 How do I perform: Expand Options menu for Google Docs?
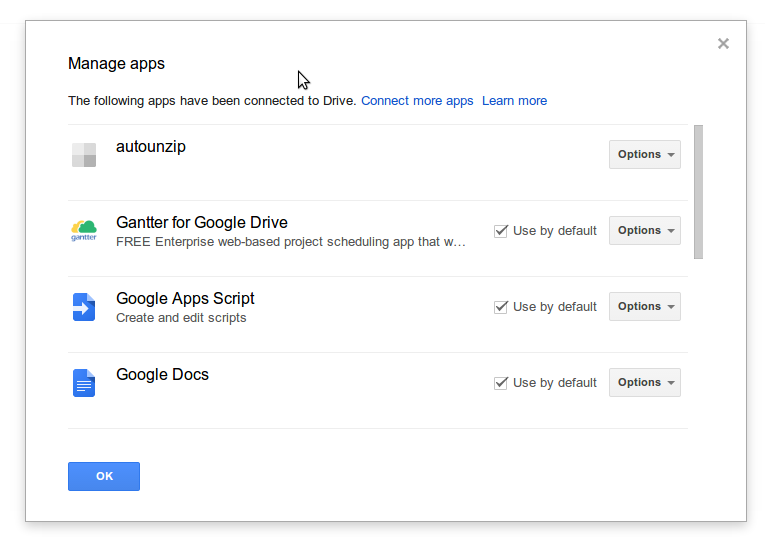644,383
